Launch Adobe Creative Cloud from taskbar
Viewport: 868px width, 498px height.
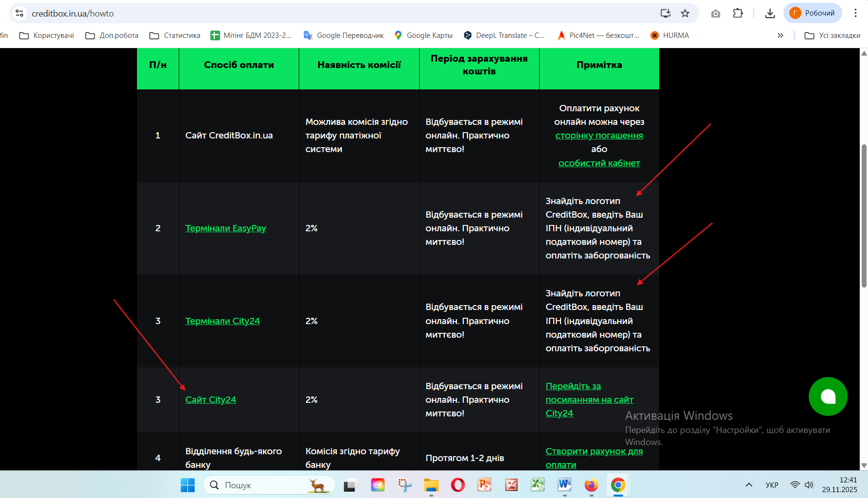click(x=378, y=485)
